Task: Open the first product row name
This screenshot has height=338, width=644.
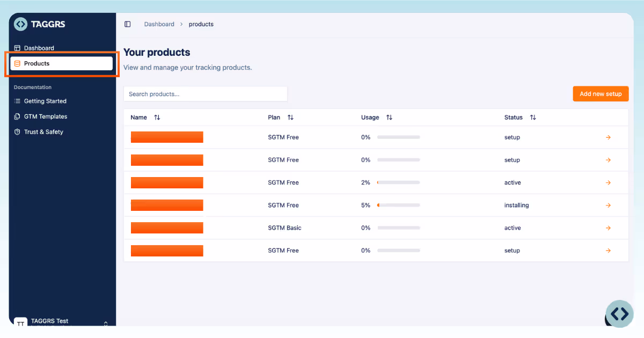Action: [x=167, y=137]
